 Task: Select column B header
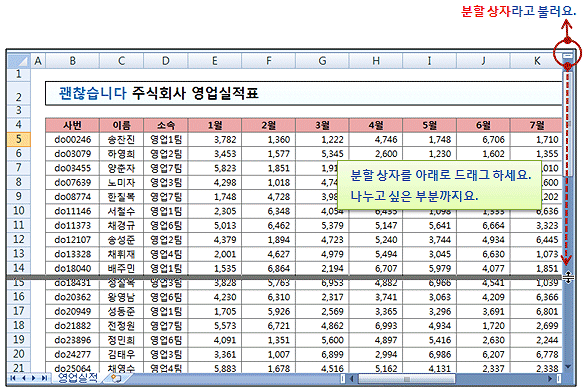click(73, 61)
